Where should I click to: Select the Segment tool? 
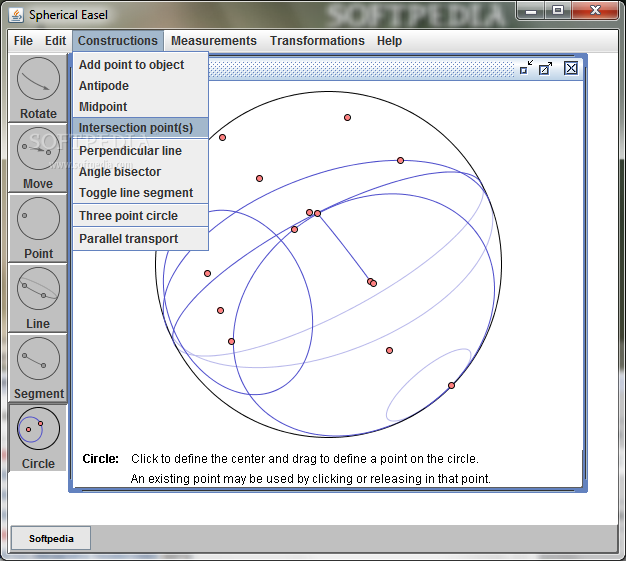coord(38,368)
